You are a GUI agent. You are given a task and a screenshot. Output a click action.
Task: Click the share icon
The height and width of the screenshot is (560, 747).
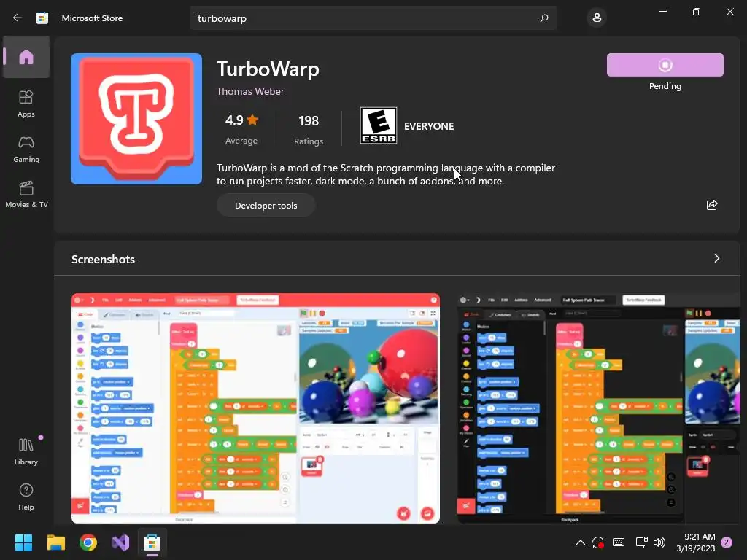pyautogui.click(x=712, y=205)
